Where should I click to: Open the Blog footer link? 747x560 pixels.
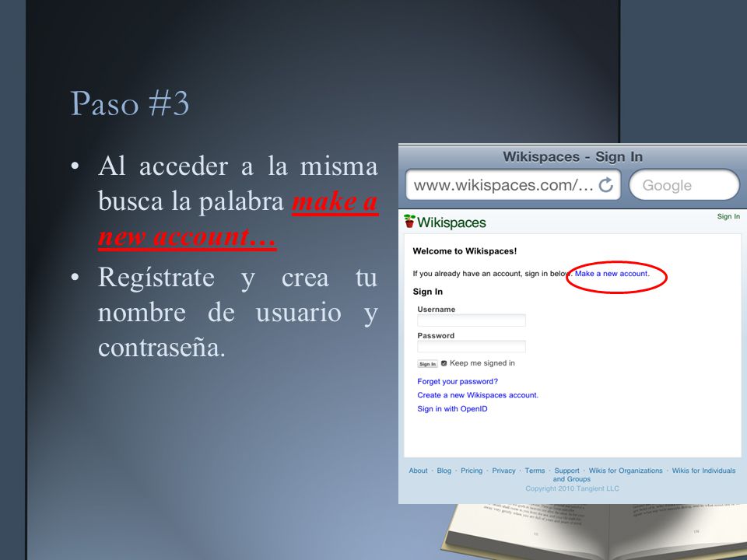(444, 471)
